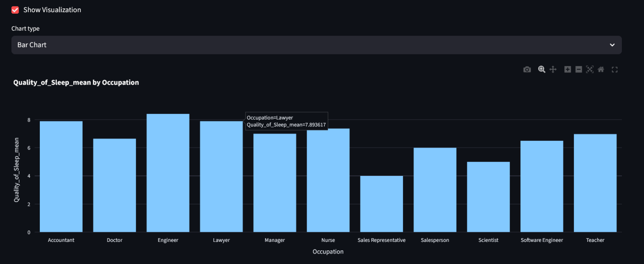This screenshot has height=264, width=644.
Task: Select the Zoom magnifier tool
Action: point(542,70)
